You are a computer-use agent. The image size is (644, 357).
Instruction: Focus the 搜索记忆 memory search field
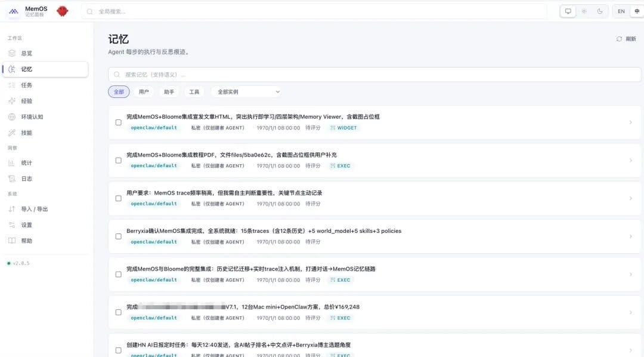374,75
